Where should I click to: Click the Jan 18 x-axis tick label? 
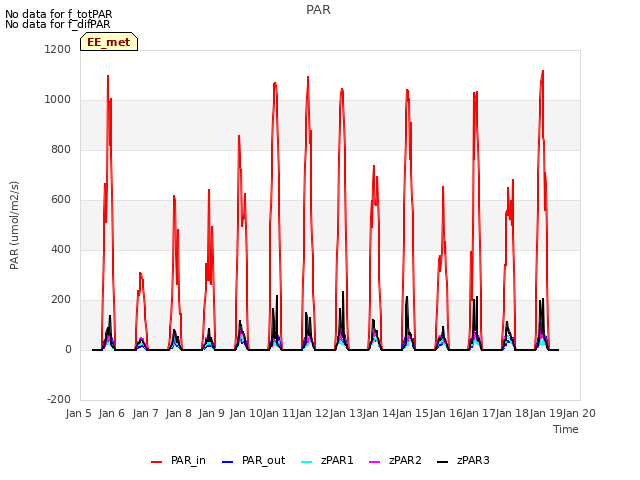click(513, 413)
